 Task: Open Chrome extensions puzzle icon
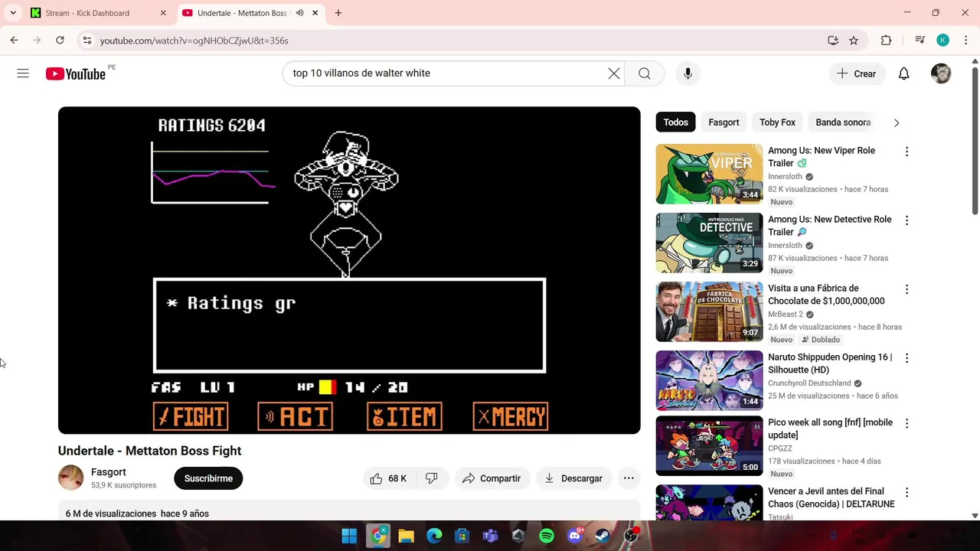(x=886, y=41)
